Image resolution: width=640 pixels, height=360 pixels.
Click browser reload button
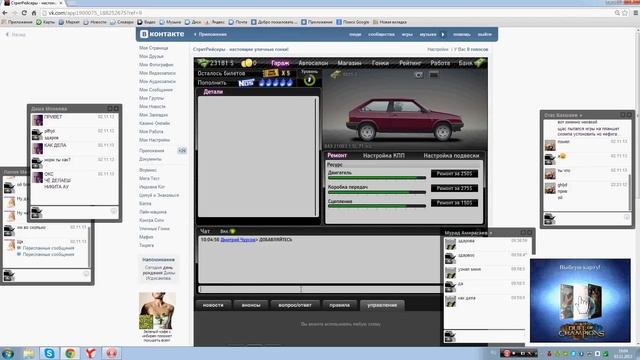click(x=24, y=13)
